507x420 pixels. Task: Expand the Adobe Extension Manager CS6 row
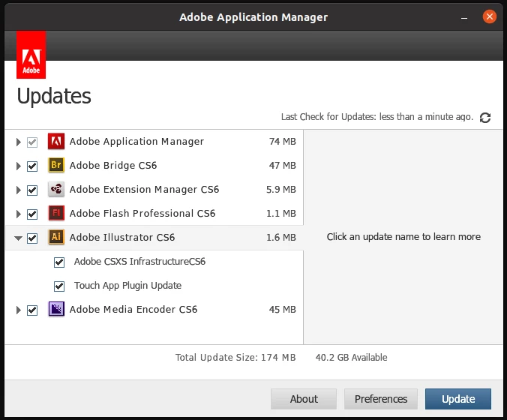19,190
